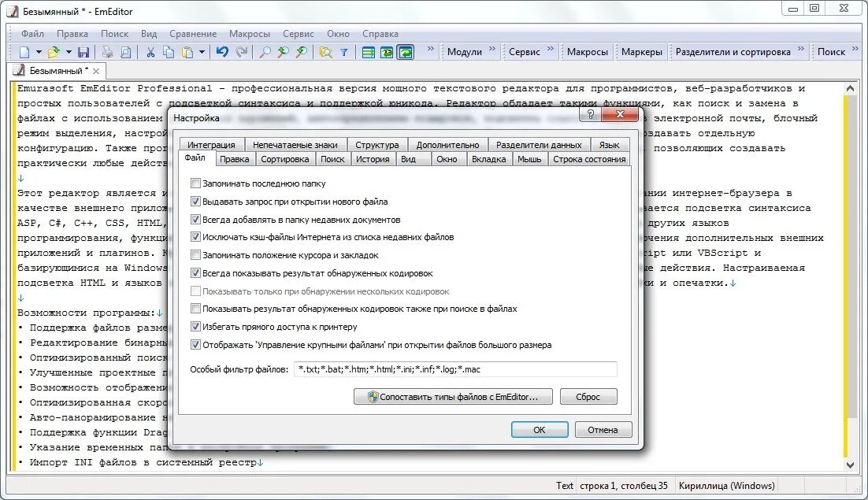This screenshot has width=868, height=500.
Task: Click the Отмена button
Action: (x=603, y=430)
